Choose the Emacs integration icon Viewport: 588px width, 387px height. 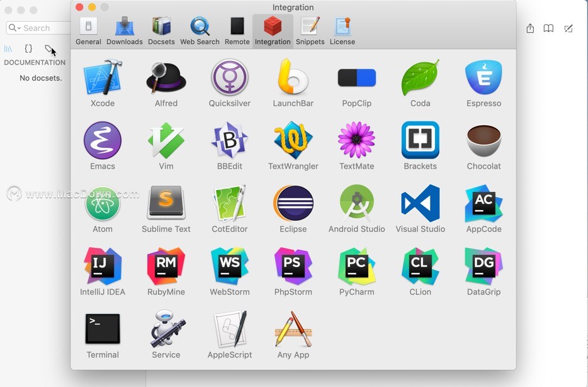click(103, 140)
